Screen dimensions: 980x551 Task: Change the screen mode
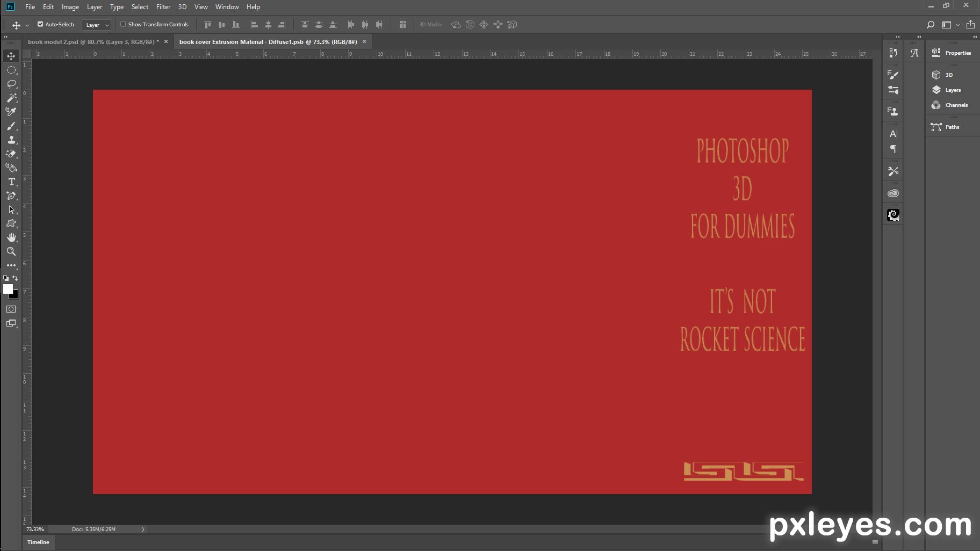pyautogui.click(x=11, y=323)
